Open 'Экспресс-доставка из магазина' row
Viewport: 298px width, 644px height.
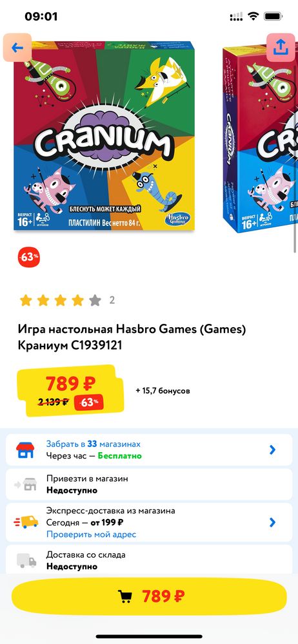[149, 522]
